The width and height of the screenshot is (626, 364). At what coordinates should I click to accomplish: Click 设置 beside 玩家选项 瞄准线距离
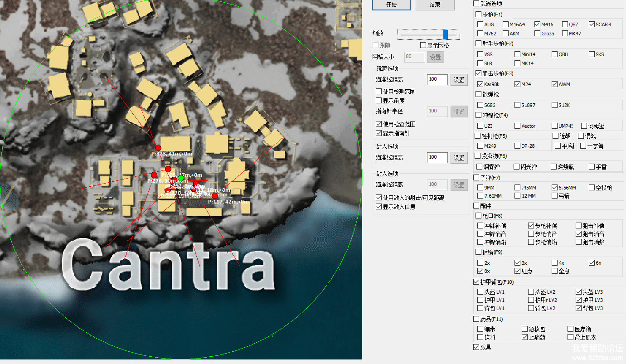459,80
